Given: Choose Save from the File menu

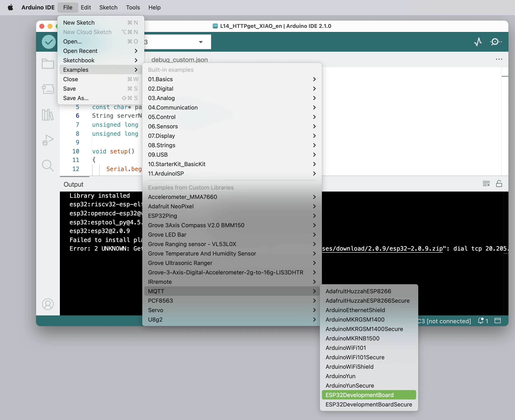Looking at the screenshot, I should click(x=101, y=89).
